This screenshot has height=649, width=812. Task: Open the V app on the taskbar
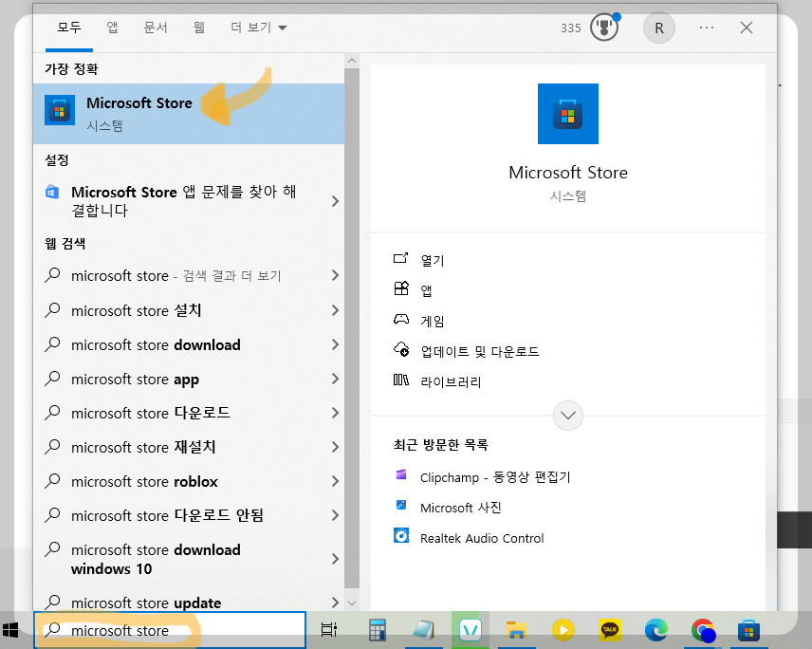pyautogui.click(x=471, y=630)
